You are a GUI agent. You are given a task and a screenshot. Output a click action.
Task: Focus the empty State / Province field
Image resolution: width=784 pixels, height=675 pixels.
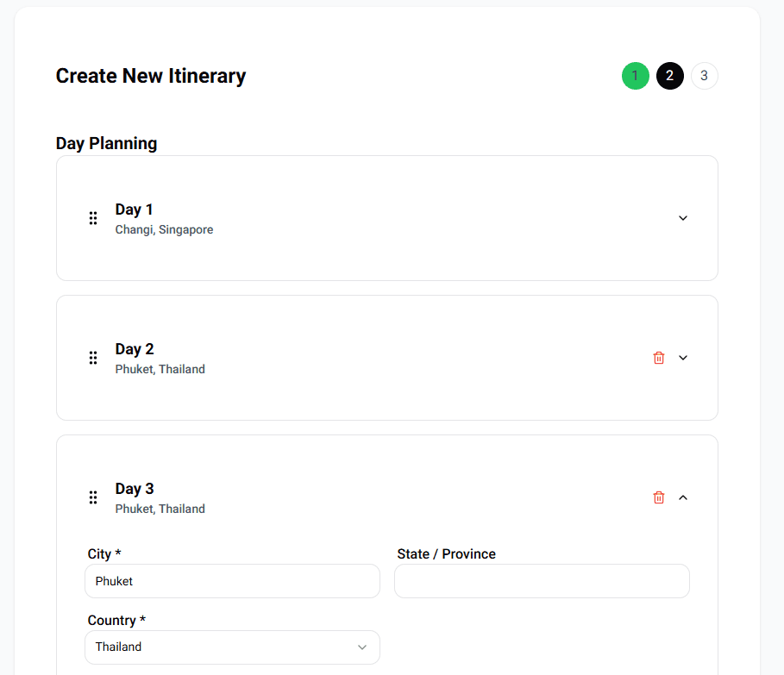pyautogui.click(x=542, y=581)
